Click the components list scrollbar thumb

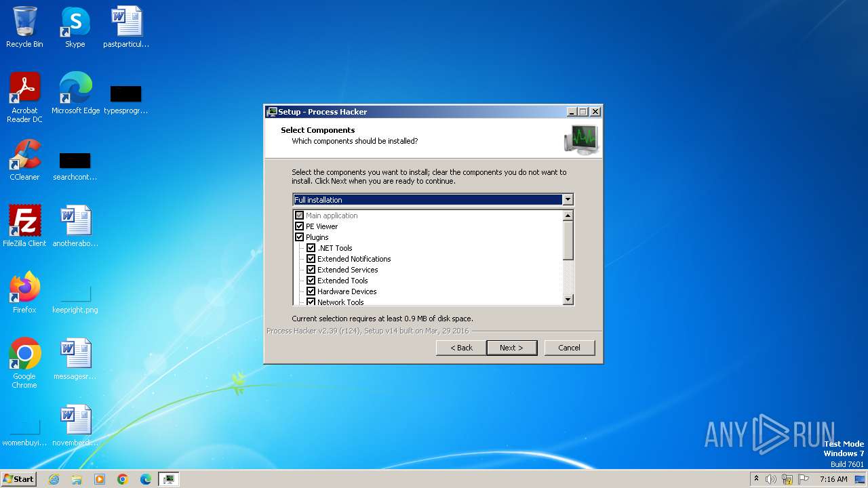click(x=568, y=240)
